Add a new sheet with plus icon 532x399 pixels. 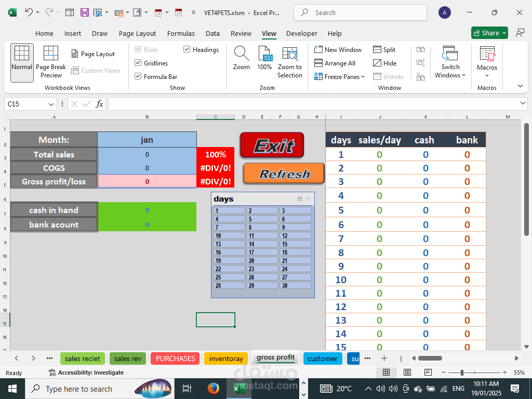click(x=384, y=358)
